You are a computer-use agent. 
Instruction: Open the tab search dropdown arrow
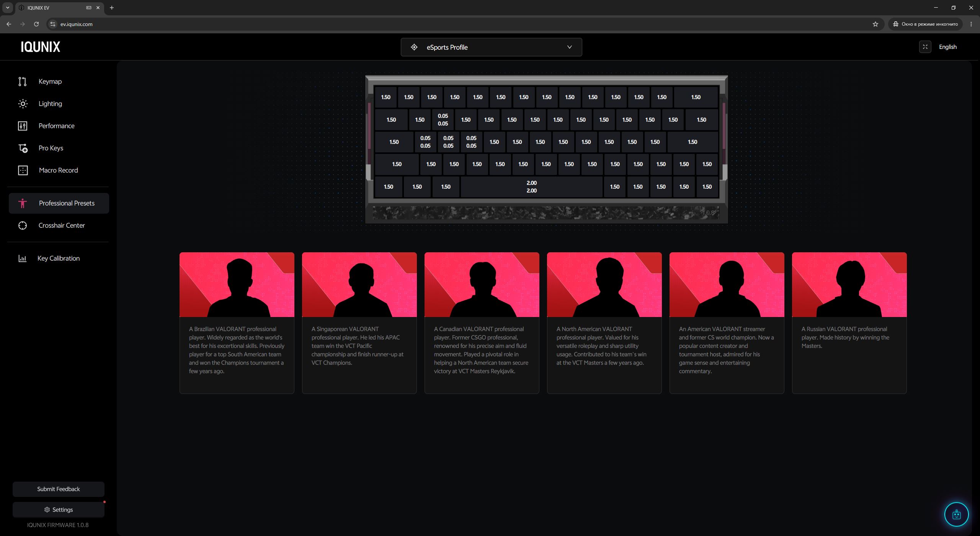point(7,8)
